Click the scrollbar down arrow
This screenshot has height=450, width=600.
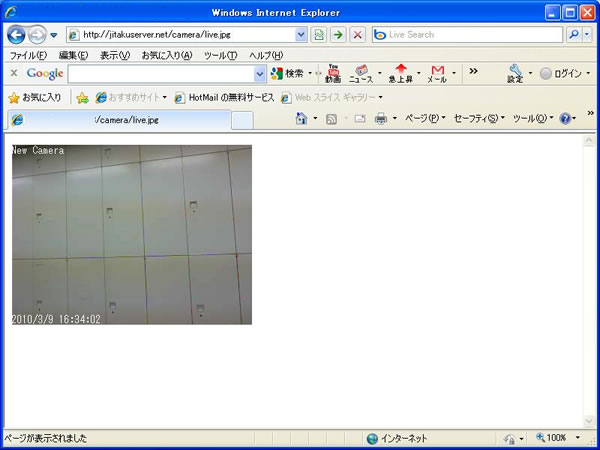click(589, 421)
